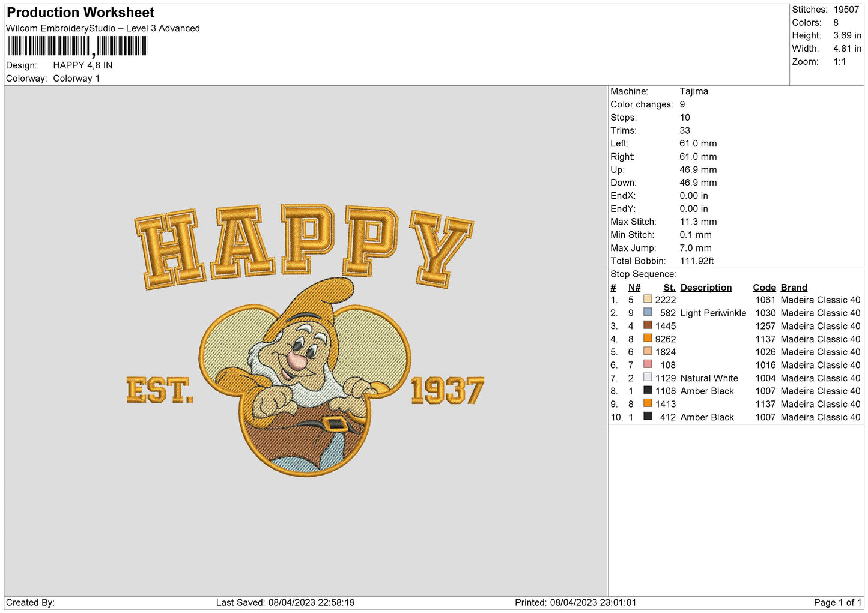Click the HAPPY lettering in the design

coord(303,245)
